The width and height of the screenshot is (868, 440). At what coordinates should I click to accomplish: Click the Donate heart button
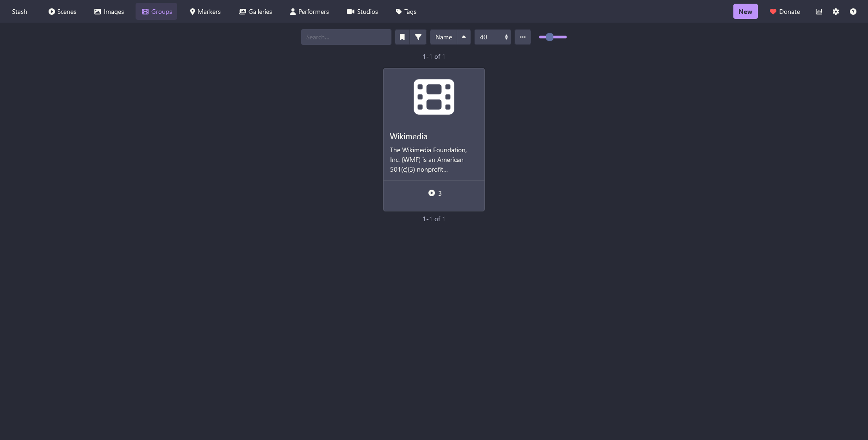[784, 12]
